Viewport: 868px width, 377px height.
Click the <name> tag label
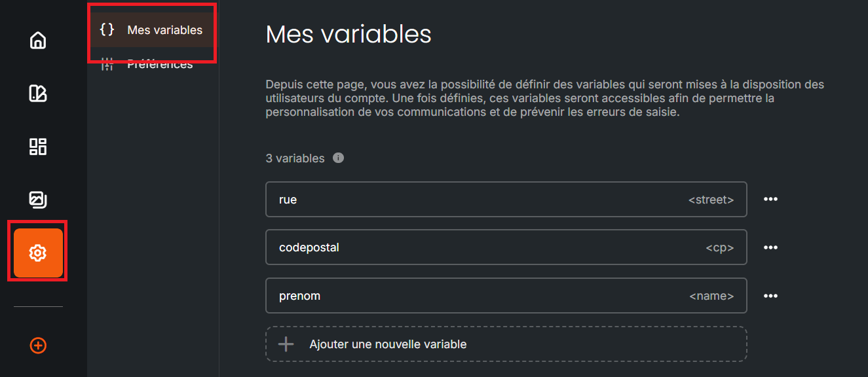click(x=711, y=296)
